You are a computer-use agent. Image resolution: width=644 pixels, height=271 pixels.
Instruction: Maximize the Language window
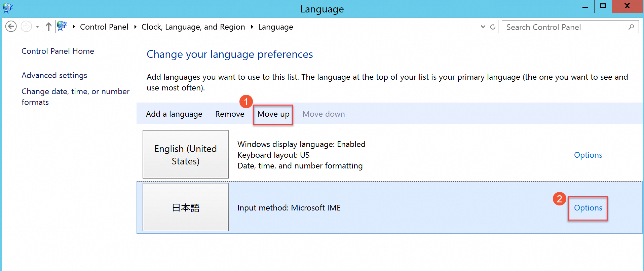pyautogui.click(x=603, y=6)
